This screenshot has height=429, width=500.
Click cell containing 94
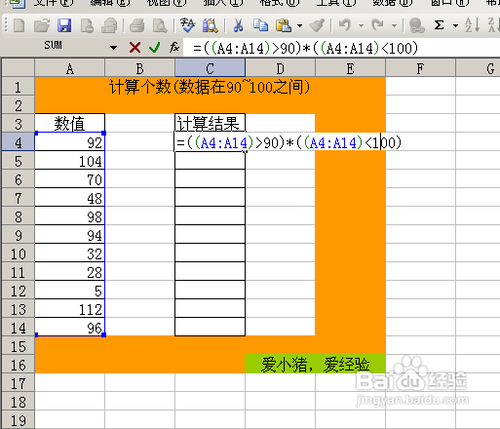tap(70, 235)
